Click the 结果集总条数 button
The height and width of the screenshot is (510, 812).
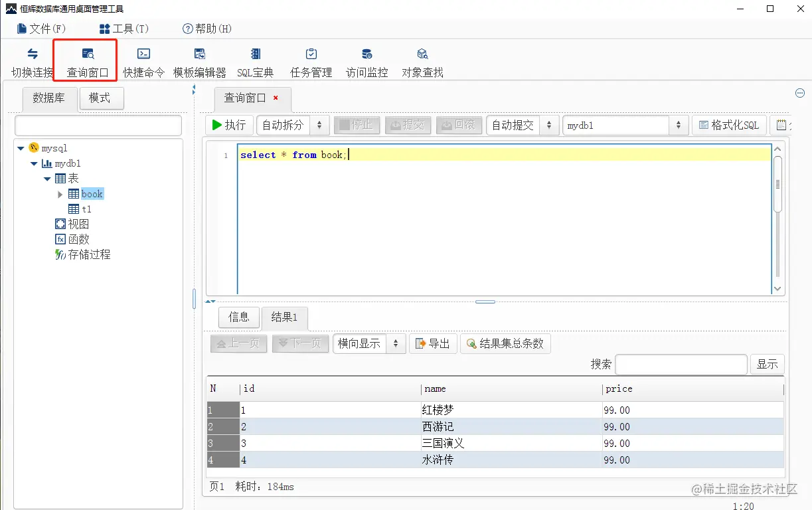click(x=505, y=343)
